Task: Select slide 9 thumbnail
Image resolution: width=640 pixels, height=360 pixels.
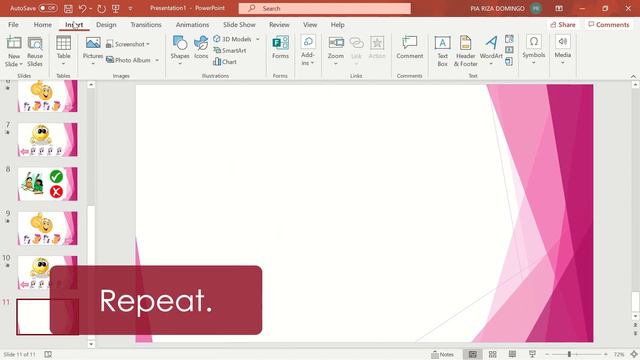Action: [47, 228]
